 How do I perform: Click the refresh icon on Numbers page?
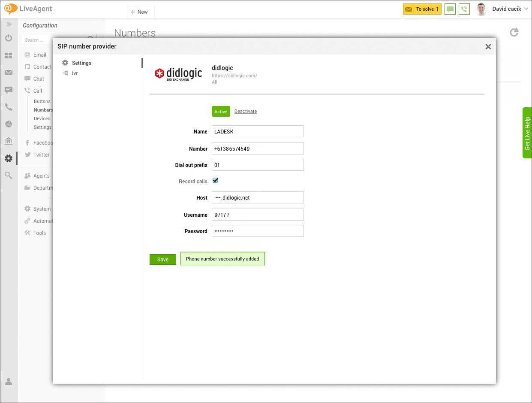(514, 33)
